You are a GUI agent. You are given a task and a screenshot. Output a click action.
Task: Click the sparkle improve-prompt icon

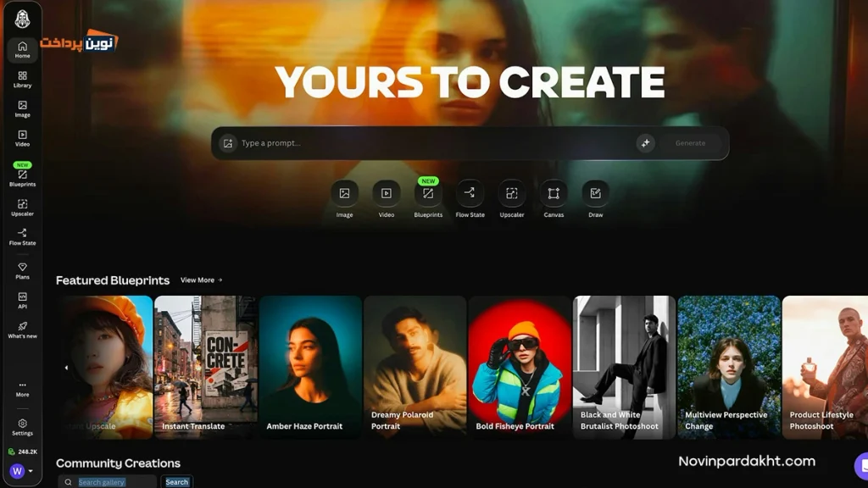click(x=645, y=143)
